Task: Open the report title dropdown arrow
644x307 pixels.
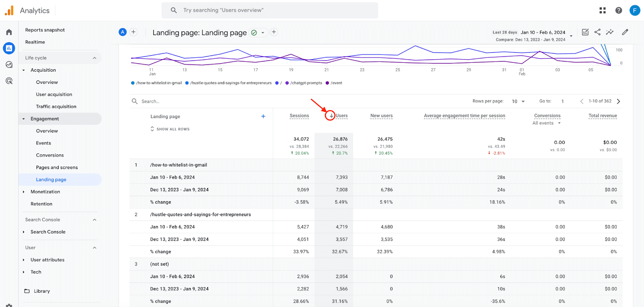Action: coord(263,33)
